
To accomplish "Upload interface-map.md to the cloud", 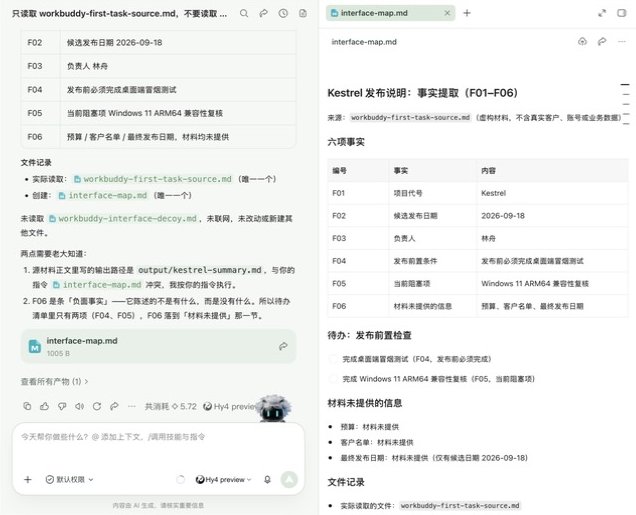I will (x=582, y=41).
